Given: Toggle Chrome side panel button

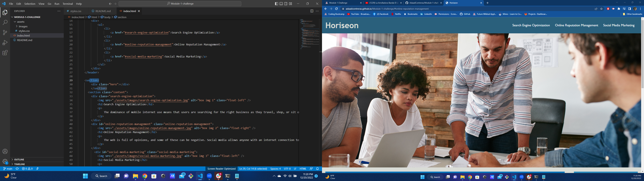Looking at the screenshot, I should click(x=630, y=9).
